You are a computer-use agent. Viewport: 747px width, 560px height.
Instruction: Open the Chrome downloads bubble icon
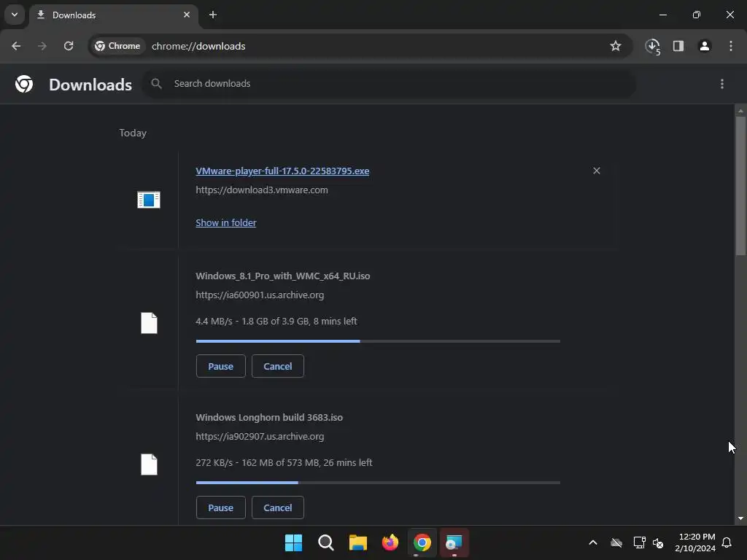(653, 46)
